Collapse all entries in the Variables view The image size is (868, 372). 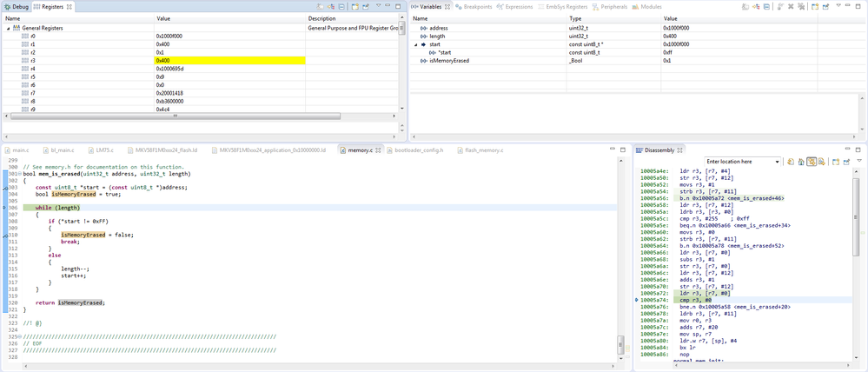(766, 7)
